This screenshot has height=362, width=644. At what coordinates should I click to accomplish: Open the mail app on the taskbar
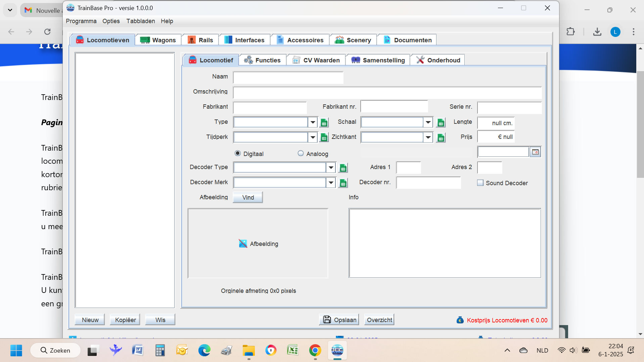point(182,350)
